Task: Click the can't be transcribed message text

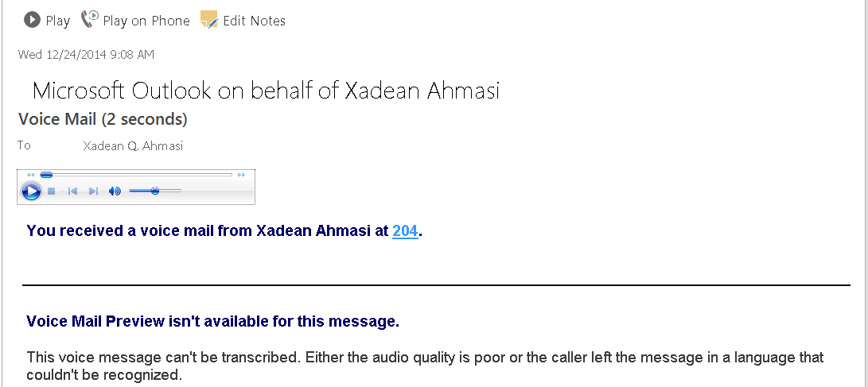Action: click(425, 366)
